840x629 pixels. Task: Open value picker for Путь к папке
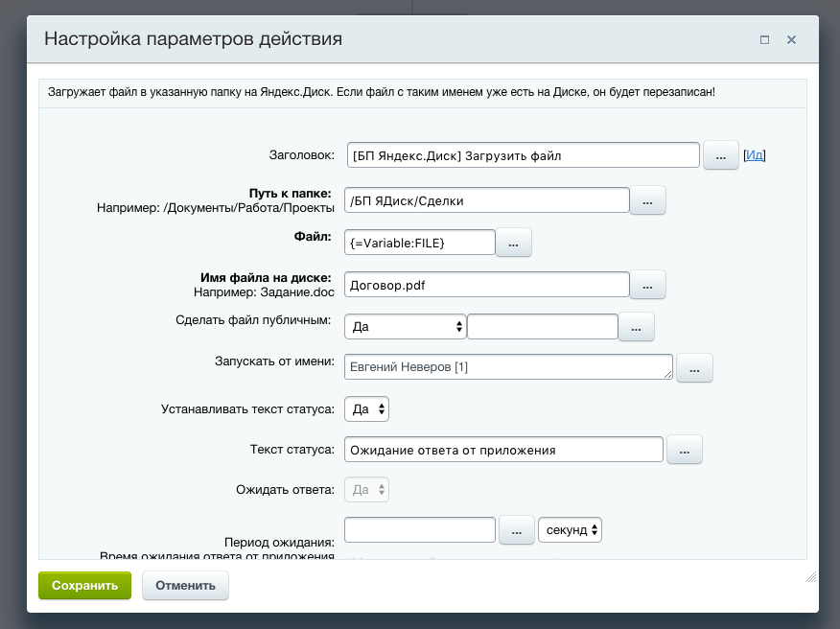click(647, 200)
